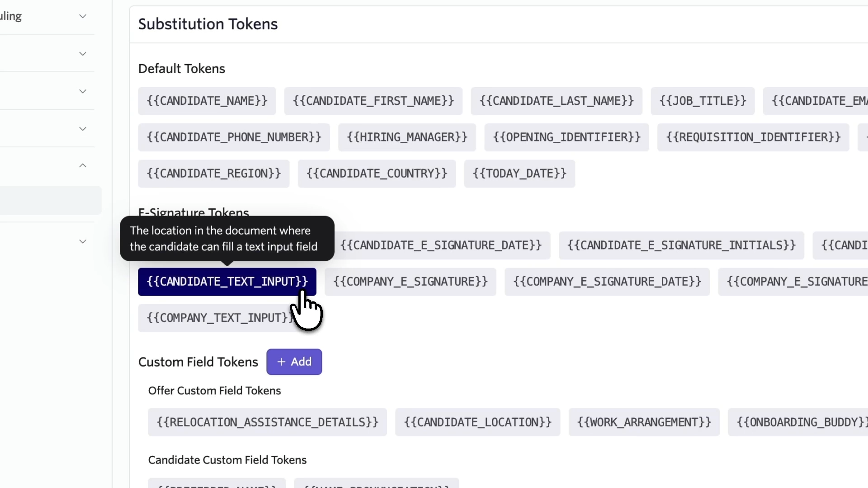Pick the {{COMPANY_E_SIGNATURE}} token
Image resolution: width=868 pixels, height=488 pixels.
[x=410, y=282]
